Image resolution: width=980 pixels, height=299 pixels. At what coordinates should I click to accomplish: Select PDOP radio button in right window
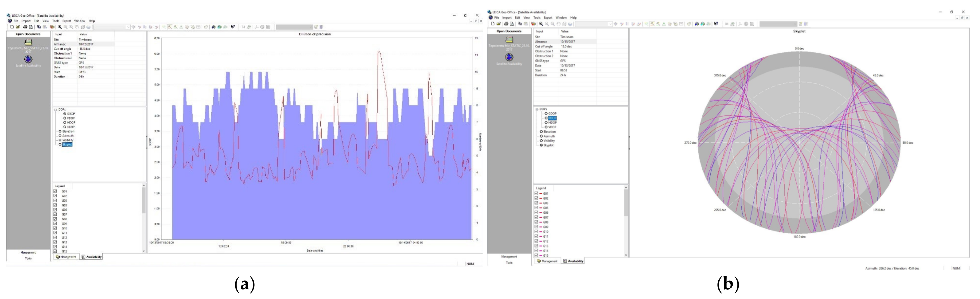point(546,118)
